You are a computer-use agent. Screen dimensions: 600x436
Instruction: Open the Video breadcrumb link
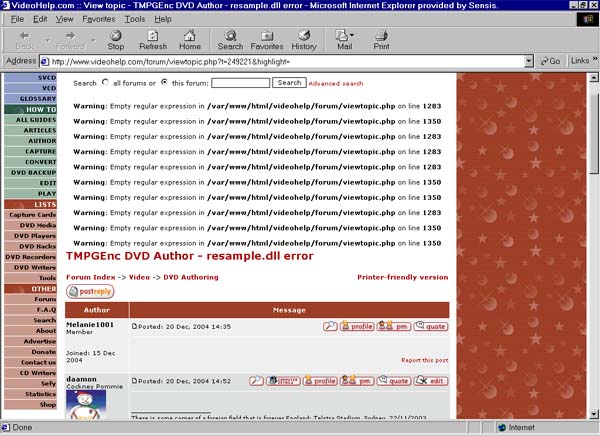click(139, 277)
